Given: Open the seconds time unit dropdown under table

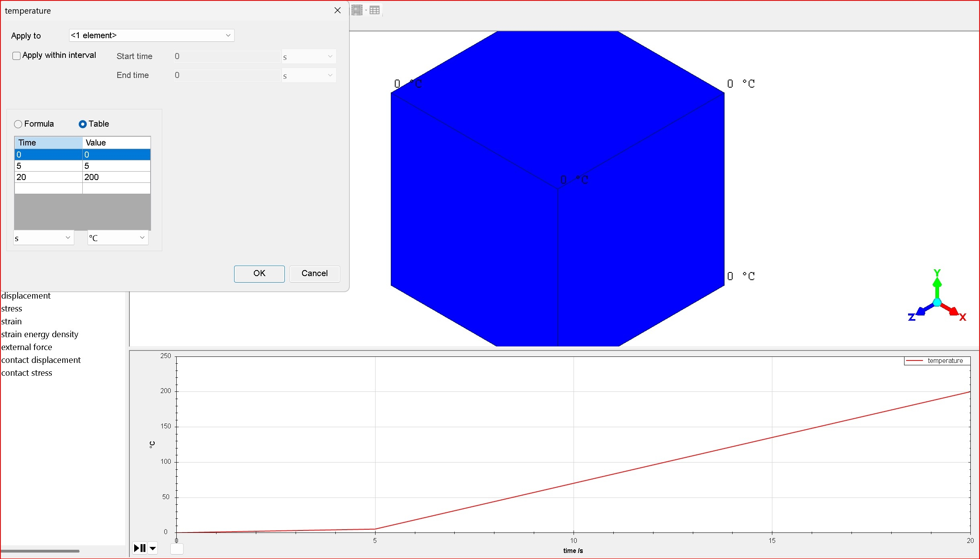Looking at the screenshot, I should pyautogui.click(x=43, y=238).
